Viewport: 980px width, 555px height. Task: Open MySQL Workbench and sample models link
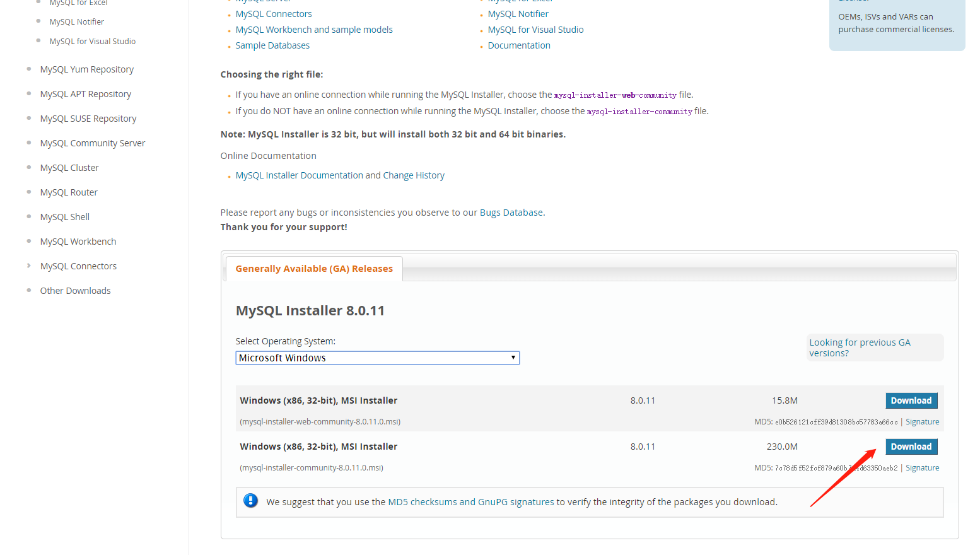click(314, 30)
